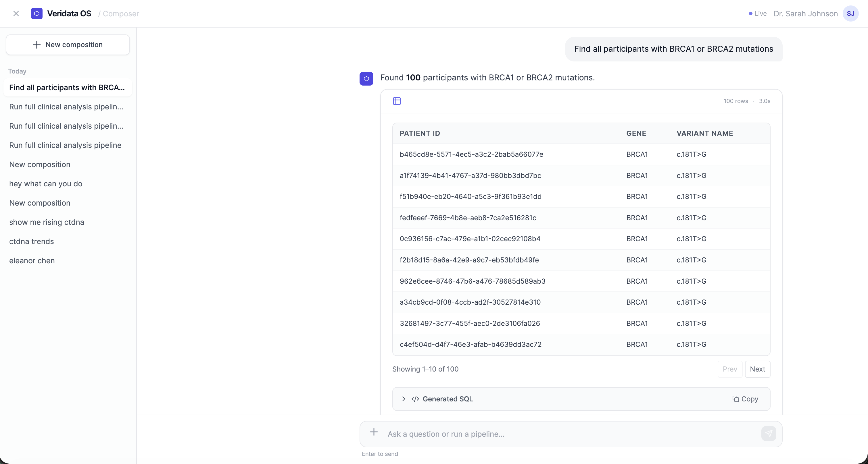
Task: Click Prev in the pagination controls
Action: tap(730, 369)
